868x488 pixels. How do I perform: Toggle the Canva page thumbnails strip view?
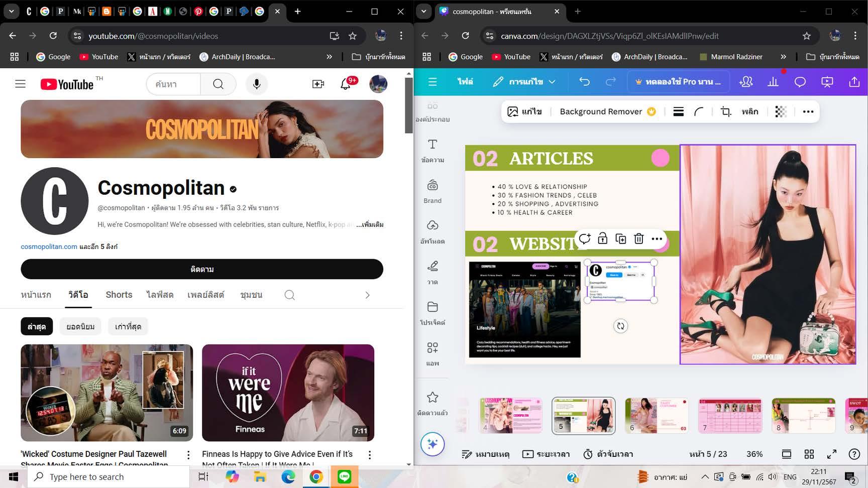[x=787, y=454]
